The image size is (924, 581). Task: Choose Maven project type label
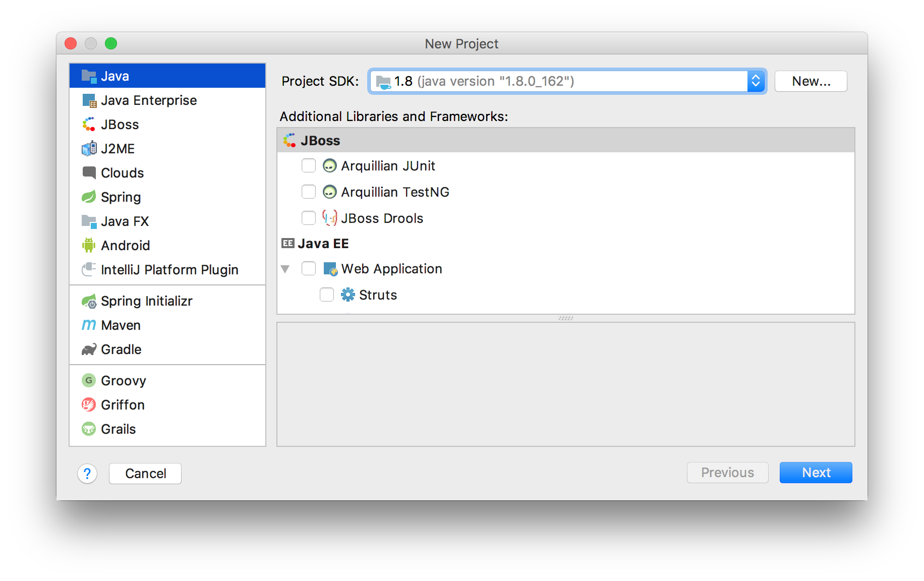[x=121, y=325]
